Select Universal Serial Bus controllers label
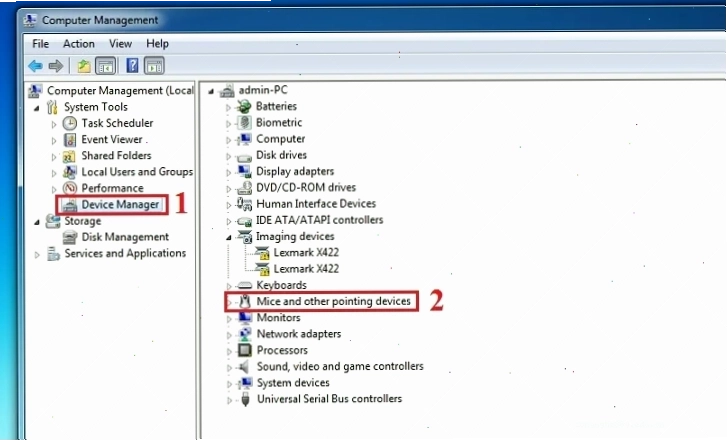 (329, 399)
